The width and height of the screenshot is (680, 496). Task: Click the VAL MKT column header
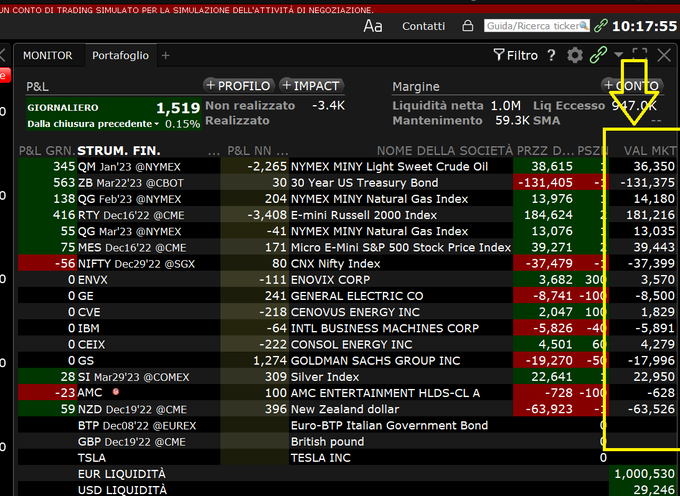649,150
